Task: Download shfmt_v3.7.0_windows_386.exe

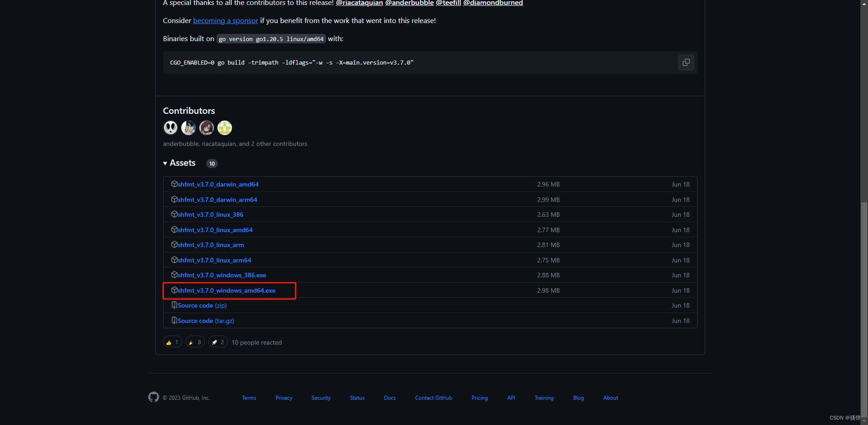Action: coord(222,275)
